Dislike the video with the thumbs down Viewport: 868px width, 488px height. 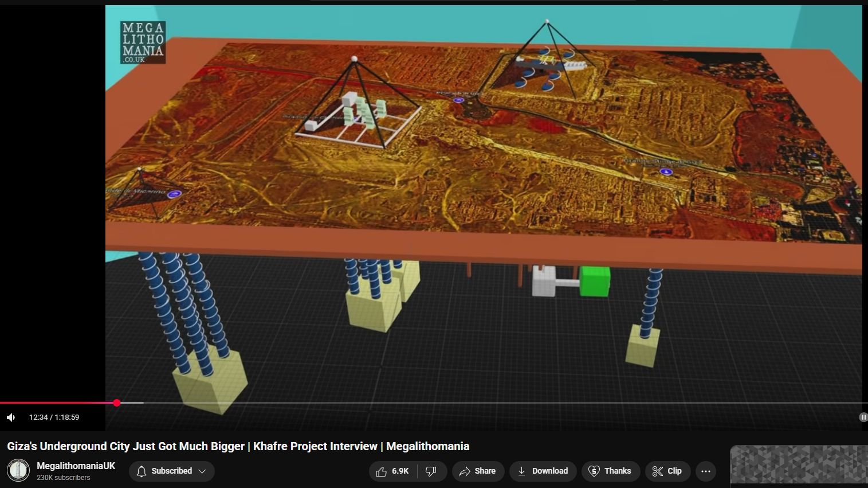click(431, 471)
